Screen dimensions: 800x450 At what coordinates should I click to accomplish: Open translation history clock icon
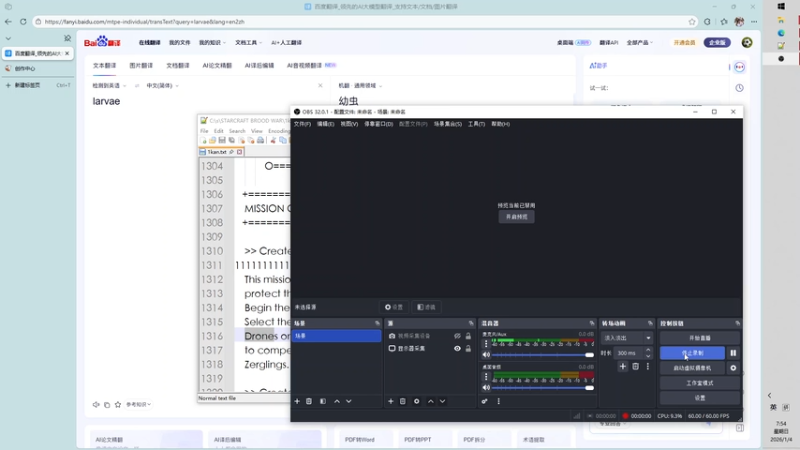point(739,88)
